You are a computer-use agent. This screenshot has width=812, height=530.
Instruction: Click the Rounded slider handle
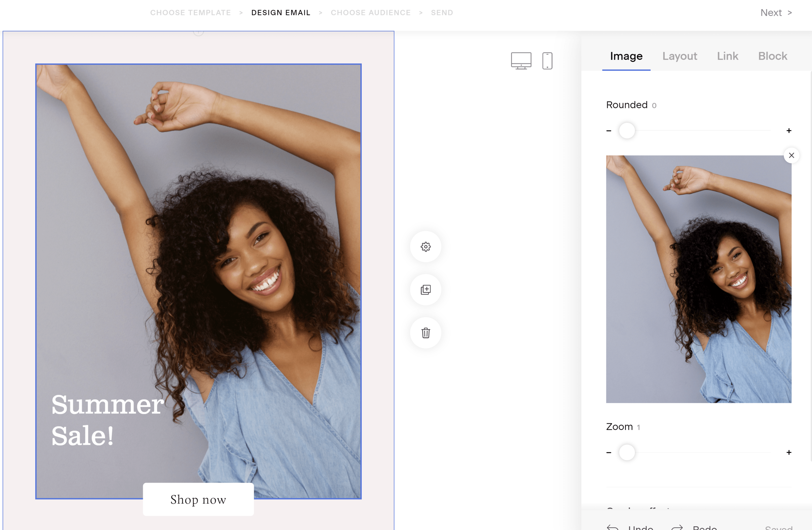pos(627,131)
